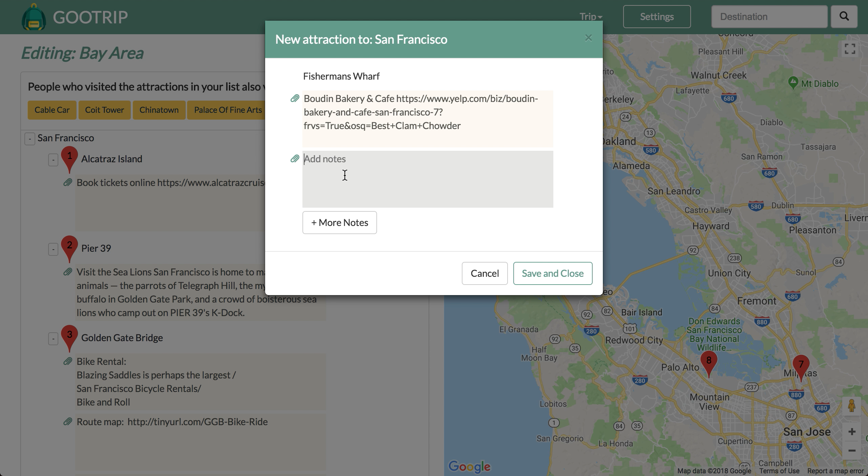Click paperclip icon beside Boudin Bakery note
The image size is (868, 476).
pyautogui.click(x=295, y=98)
